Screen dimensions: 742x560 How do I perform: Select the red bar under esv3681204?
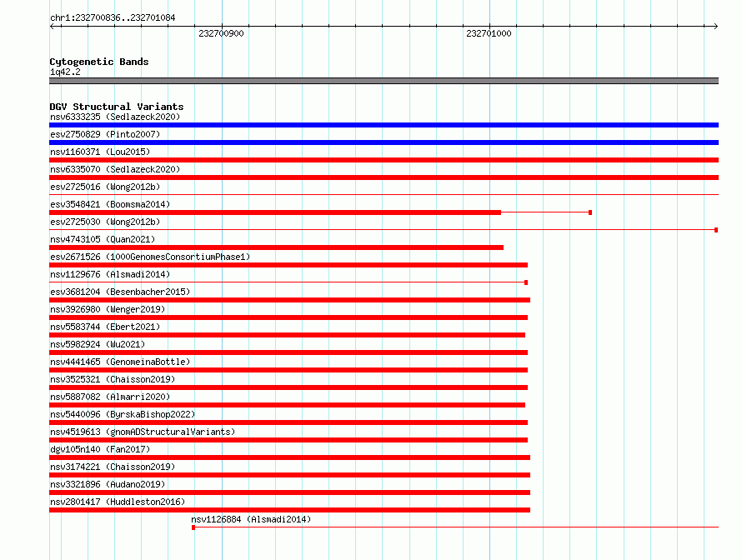[x=289, y=300]
